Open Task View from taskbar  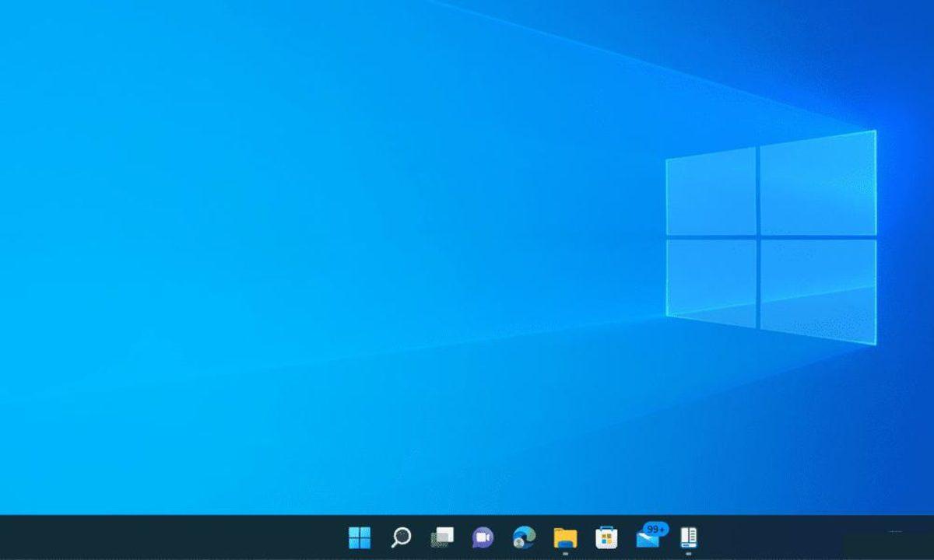442,537
